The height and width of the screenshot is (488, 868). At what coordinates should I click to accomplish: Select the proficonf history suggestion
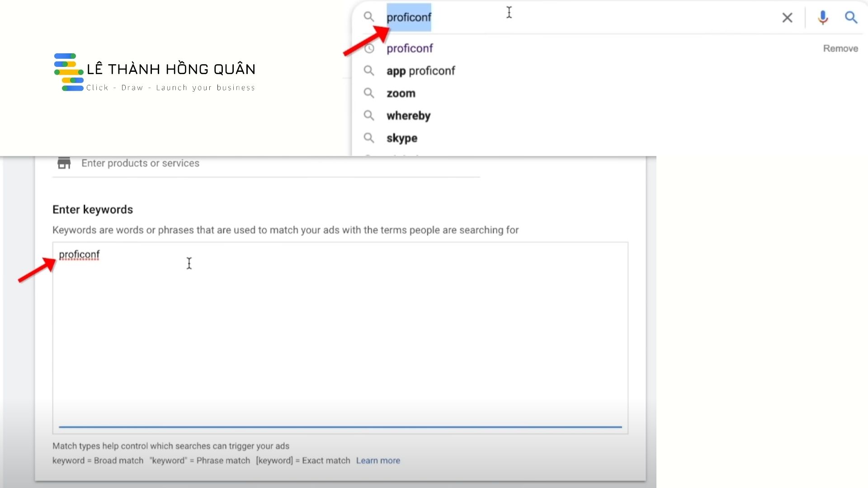(x=409, y=48)
